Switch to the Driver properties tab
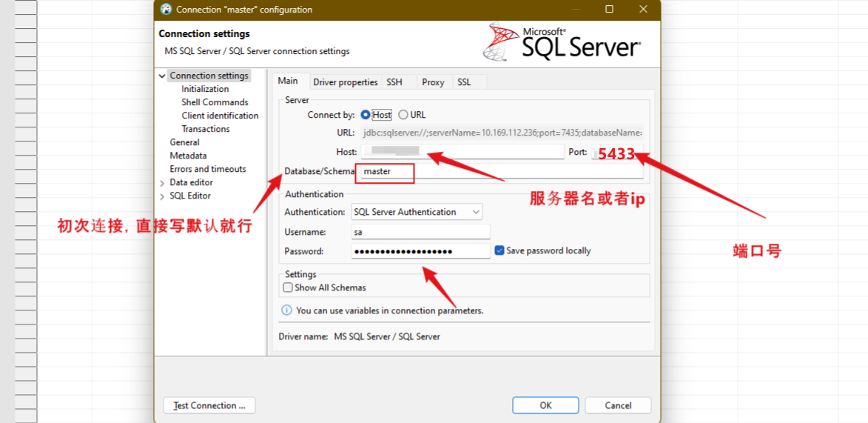 (x=346, y=82)
